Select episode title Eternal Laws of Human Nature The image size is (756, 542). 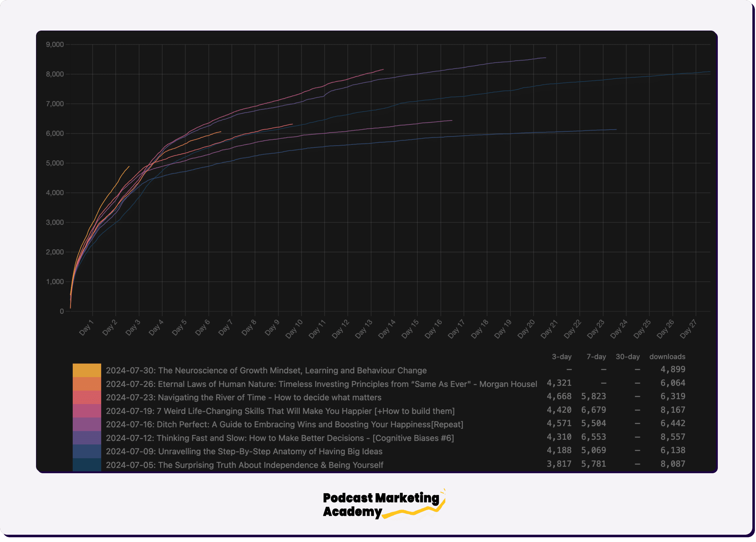tap(322, 384)
